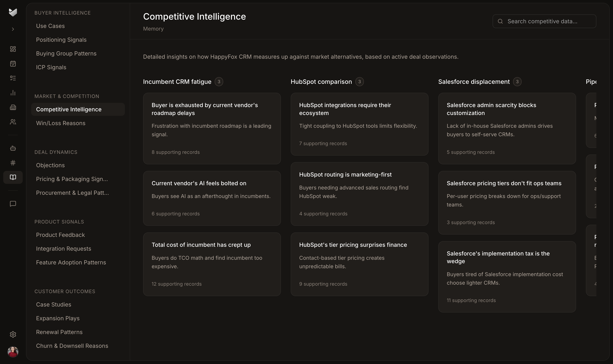Focus the Search competitive data field

(x=544, y=21)
